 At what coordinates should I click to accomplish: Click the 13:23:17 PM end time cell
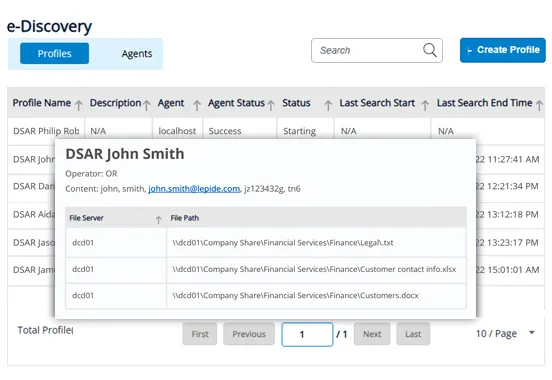click(x=507, y=242)
